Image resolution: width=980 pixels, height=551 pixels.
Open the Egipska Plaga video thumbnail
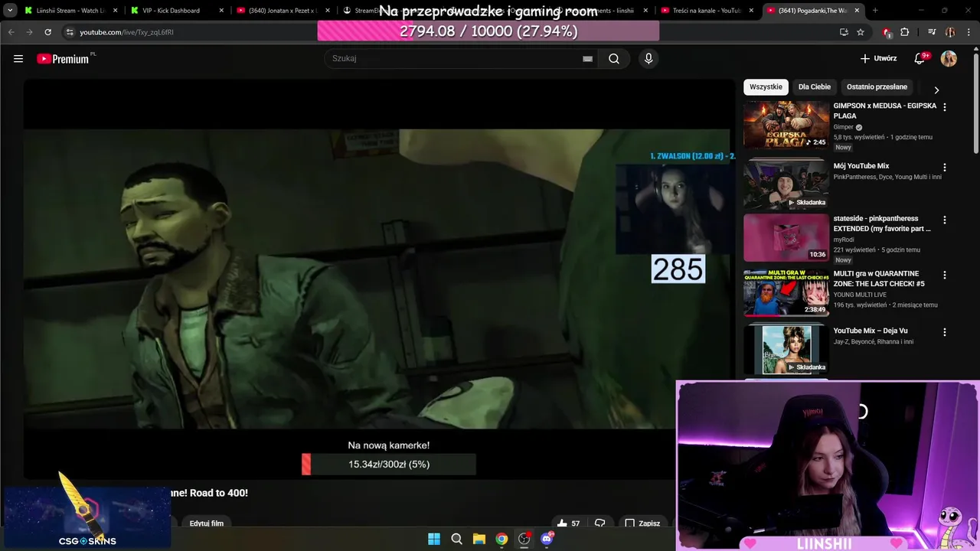[x=786, y=125]
